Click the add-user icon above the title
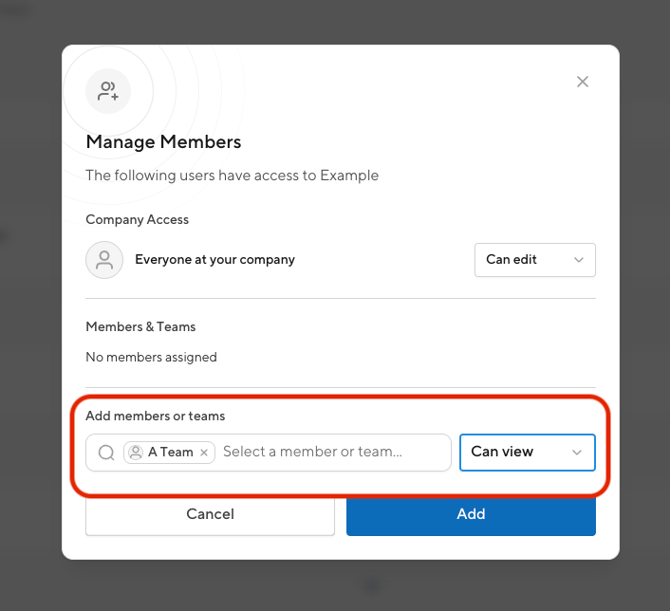Screen dimensions: 670x611 [108, 91]
